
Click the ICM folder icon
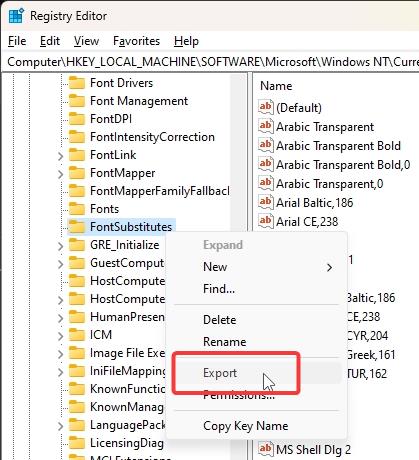(77, 335)
